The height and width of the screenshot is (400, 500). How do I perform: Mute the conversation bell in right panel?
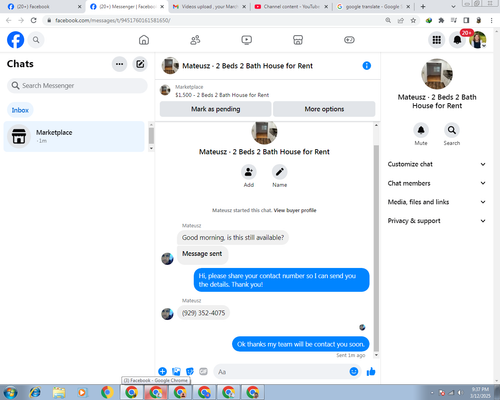pos(421,130)
